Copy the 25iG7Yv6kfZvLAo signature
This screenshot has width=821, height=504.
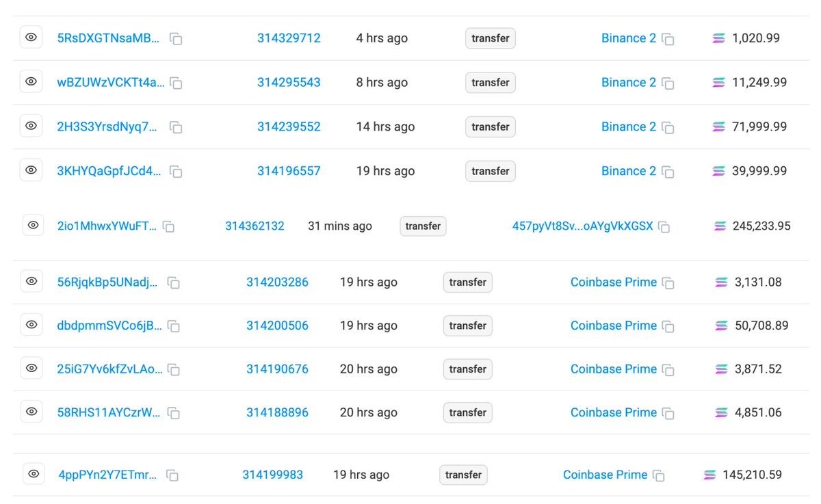(174, 369)
